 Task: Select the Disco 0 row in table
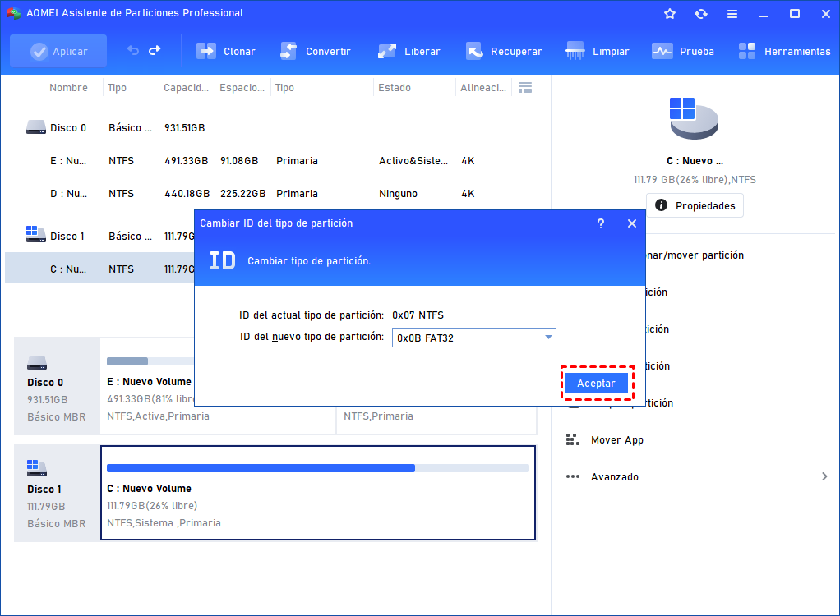tap(278, 128)
